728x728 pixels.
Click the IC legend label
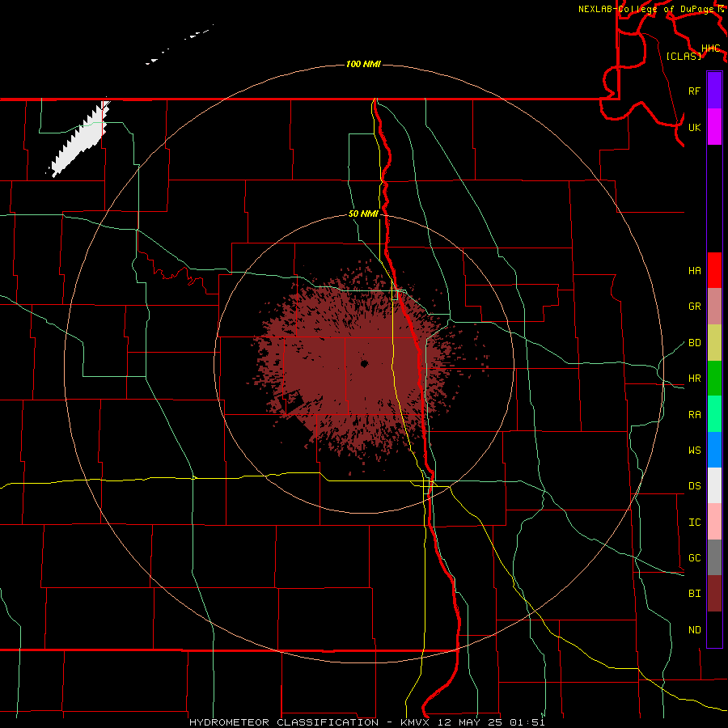pyautogui.click(x=694, y=523)
